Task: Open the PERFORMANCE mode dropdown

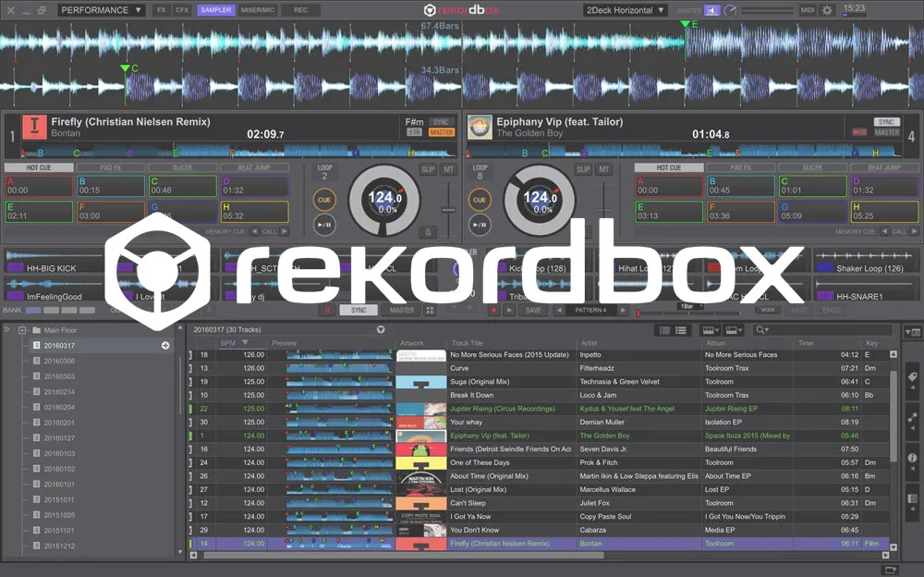Action: coord(101,10)
